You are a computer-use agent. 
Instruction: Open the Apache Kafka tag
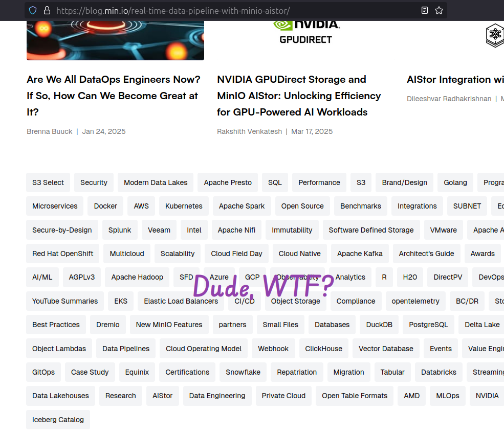pos(360,254)
